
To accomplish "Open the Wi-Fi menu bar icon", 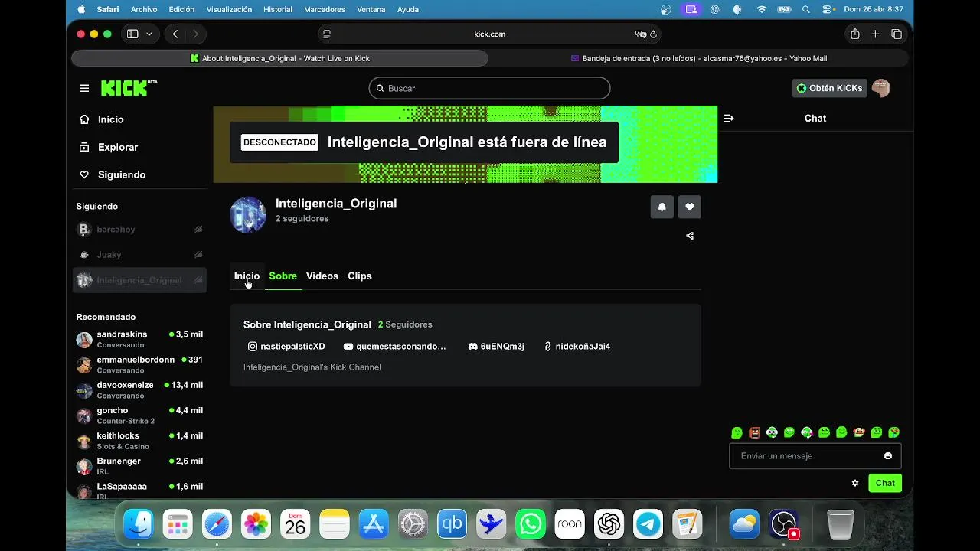I will pos(761,9).
